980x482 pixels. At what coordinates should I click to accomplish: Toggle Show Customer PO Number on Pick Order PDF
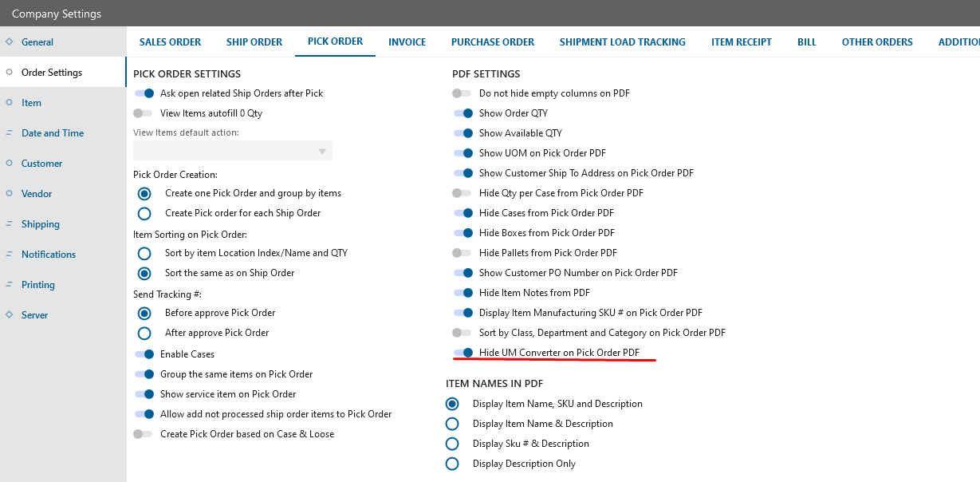pyautogui.click(x=463, y=273)
